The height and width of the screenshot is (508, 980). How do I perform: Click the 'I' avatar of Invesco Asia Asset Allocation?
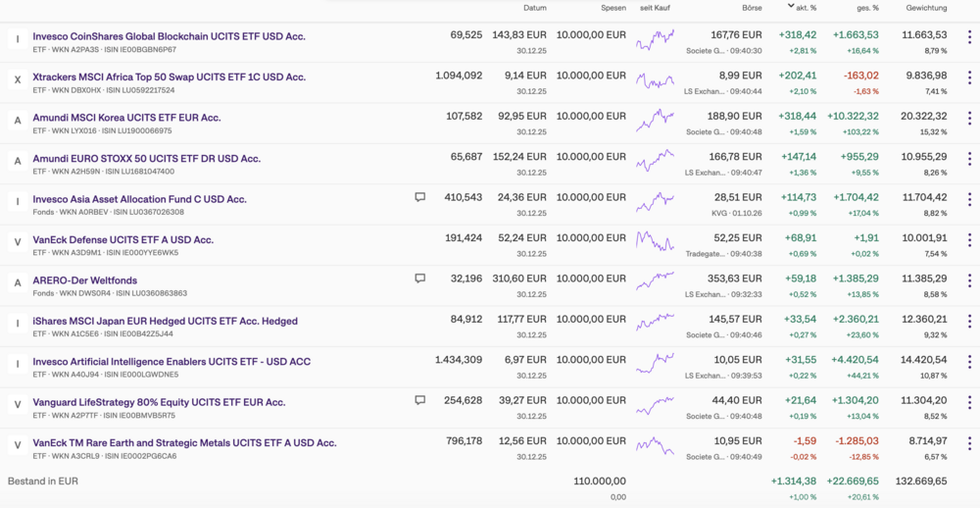pyautogui.click(x=18, y=201)
